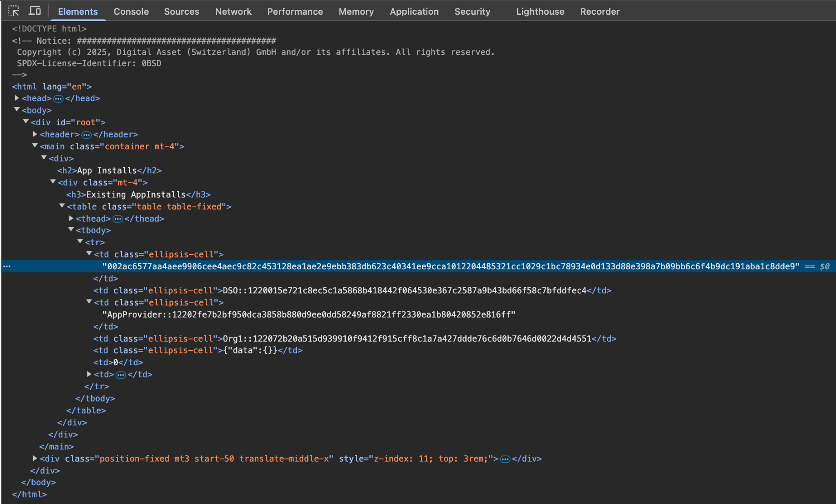This screenshot has height=504, width=836.
Task: Expand the thead inline ellipsis button
Action: [x=118, y=219]
